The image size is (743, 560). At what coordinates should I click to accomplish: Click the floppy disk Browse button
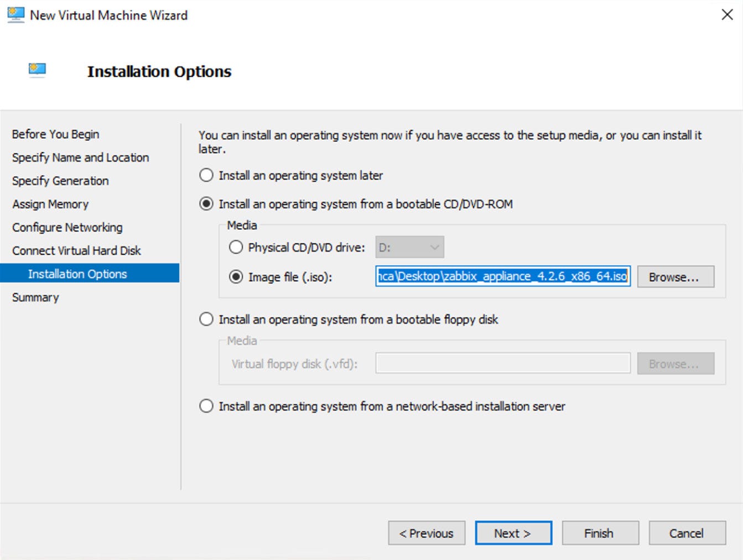676,363
